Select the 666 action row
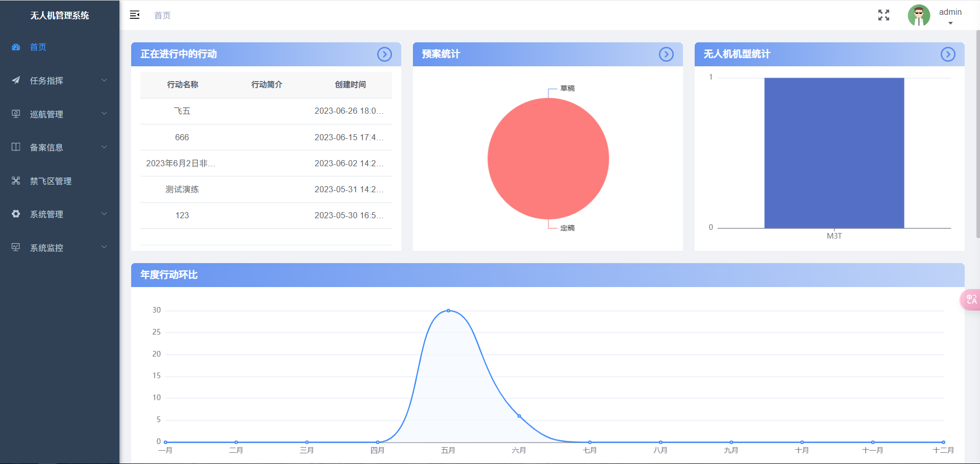The width and height of the screenshot is (980, 464). [266, 137]
